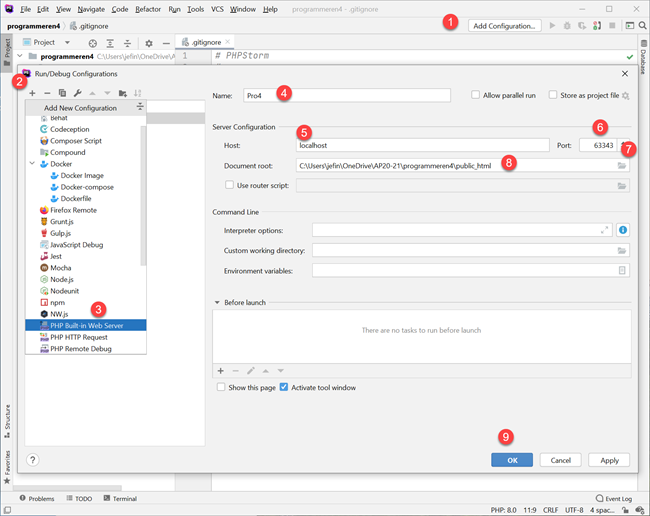
Task: Click the Host input field
Action: pos(423,145)
